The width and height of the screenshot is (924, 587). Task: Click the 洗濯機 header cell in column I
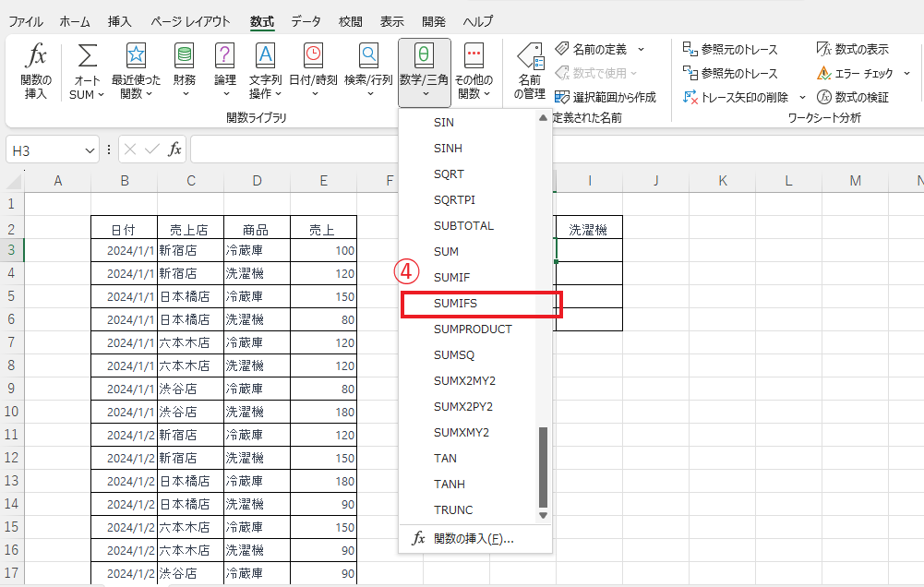[589, 227]
